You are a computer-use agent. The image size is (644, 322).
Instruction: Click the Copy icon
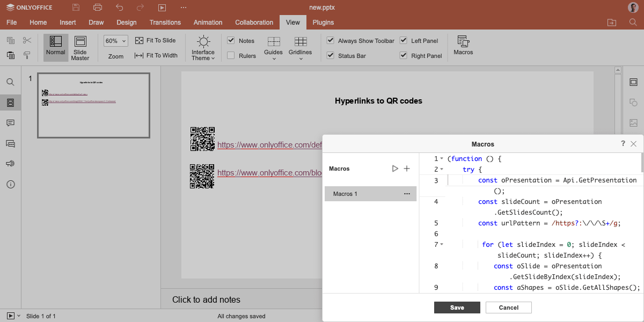pyautogui.click(x=11, y=41)
